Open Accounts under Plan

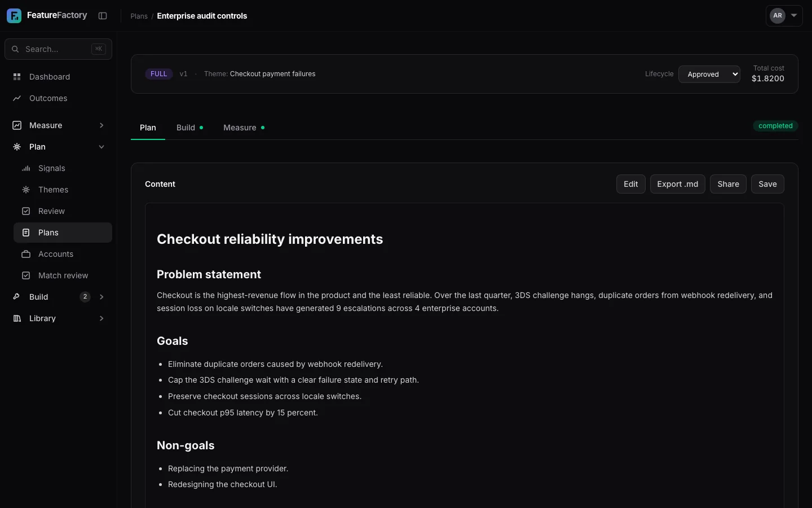click(x=63, y=254)
